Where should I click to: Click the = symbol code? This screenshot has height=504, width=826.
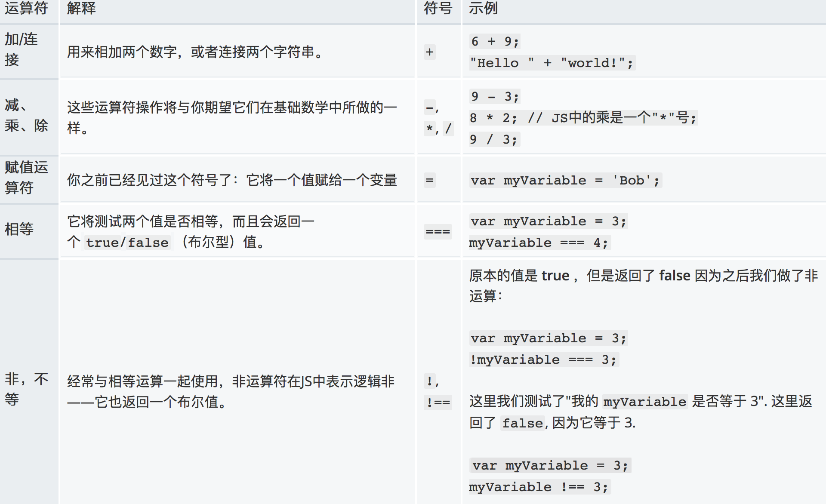(x=429, y=180)
